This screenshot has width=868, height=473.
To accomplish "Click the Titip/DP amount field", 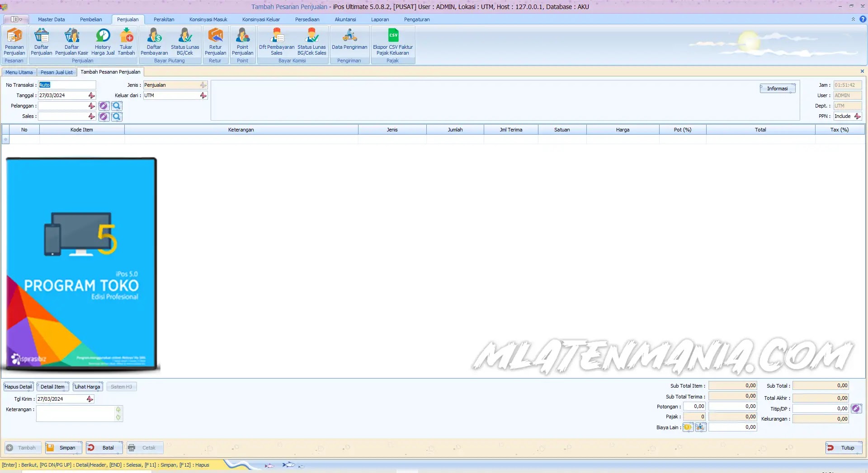I will point(821,408).
